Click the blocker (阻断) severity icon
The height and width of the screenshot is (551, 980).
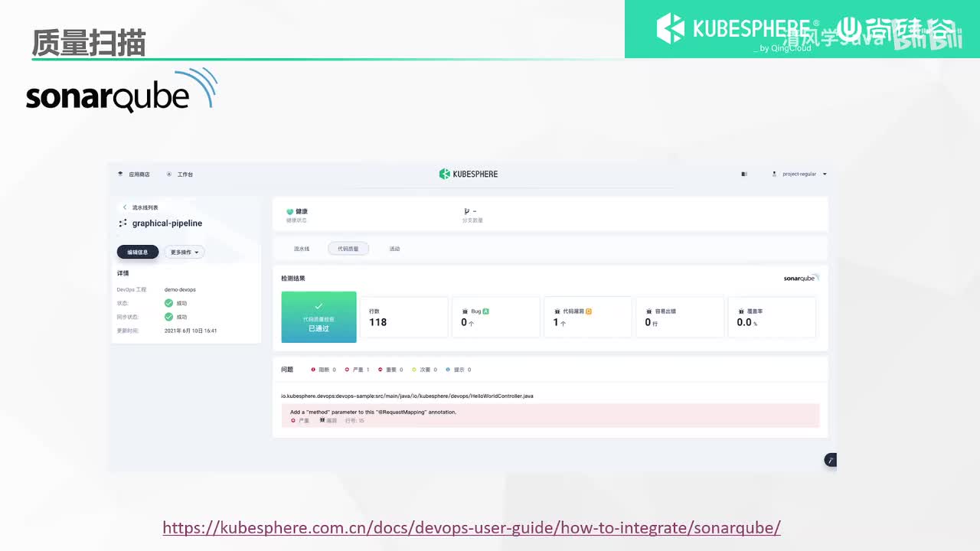tap(313, 370)
